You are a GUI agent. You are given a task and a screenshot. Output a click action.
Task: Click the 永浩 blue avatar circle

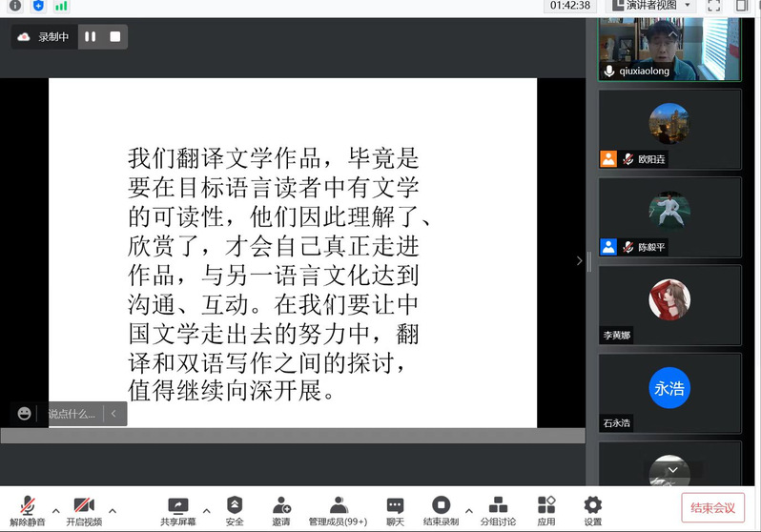coord(669,388)
